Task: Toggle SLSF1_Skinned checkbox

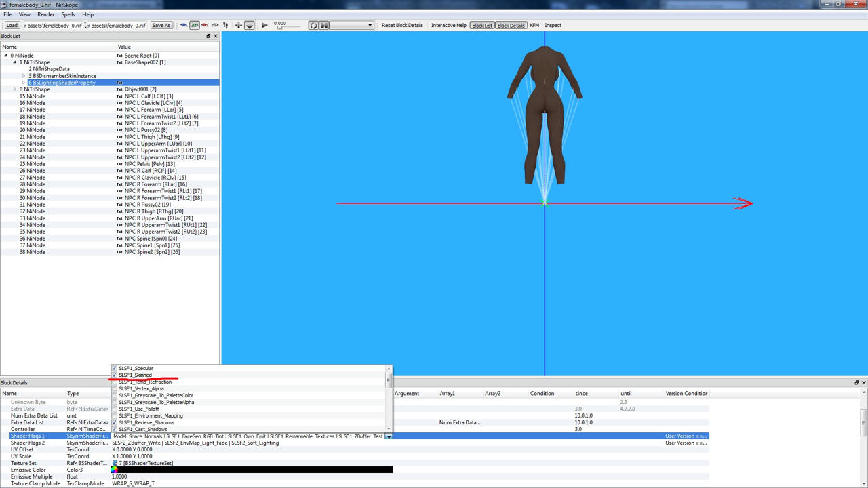Action: (115, 375)
